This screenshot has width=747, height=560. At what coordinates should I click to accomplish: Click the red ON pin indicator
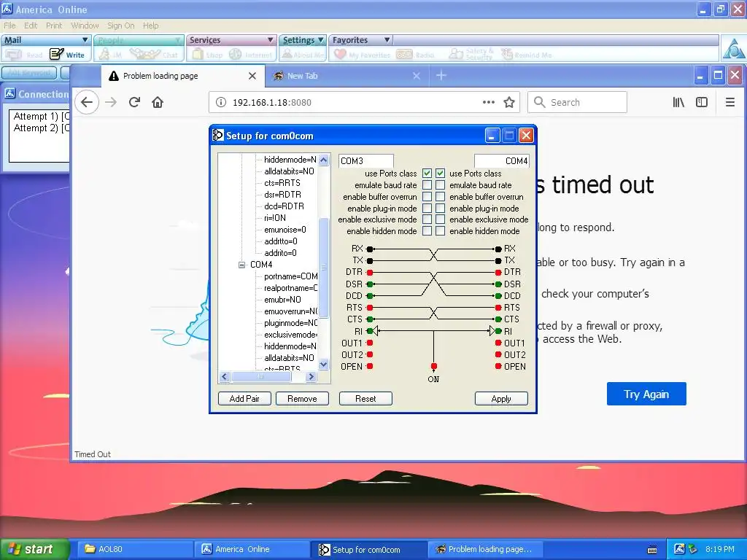click(x=433, y=366)
